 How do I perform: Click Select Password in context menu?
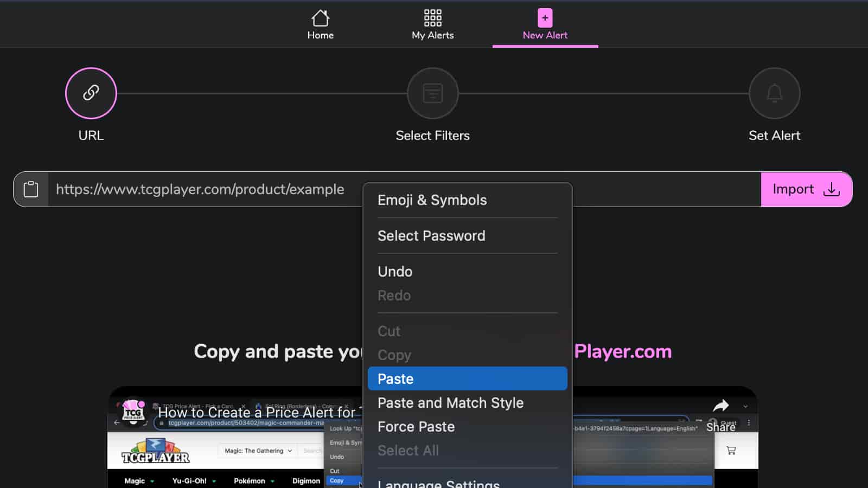(x=431, y=236)
